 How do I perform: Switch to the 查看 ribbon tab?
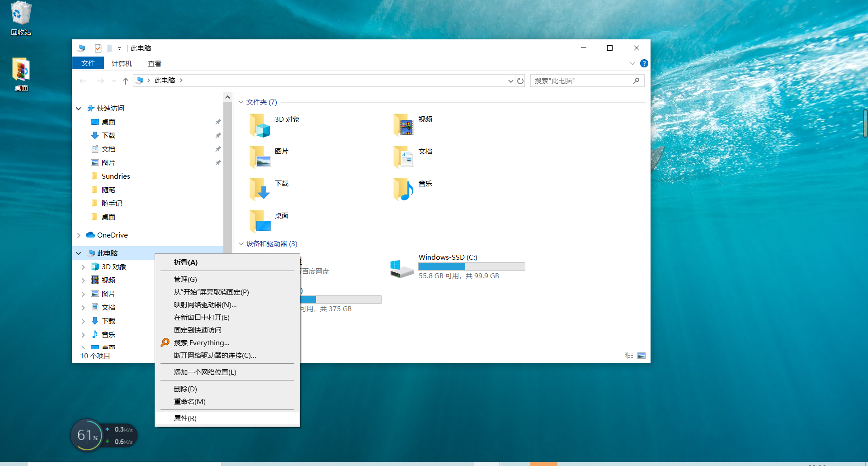pos(155,63)
